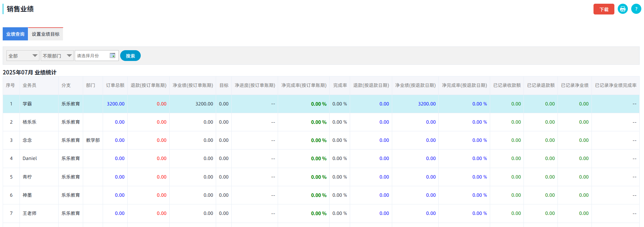Open the calendar icon in month field
The height and width of the screenshot is (227, 644).
point(112,56)
